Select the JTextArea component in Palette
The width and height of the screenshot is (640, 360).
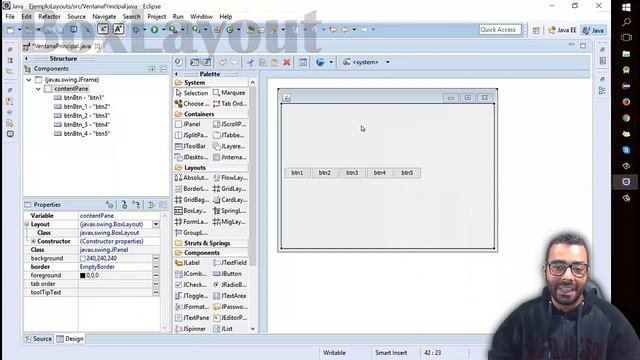point(229,296)
